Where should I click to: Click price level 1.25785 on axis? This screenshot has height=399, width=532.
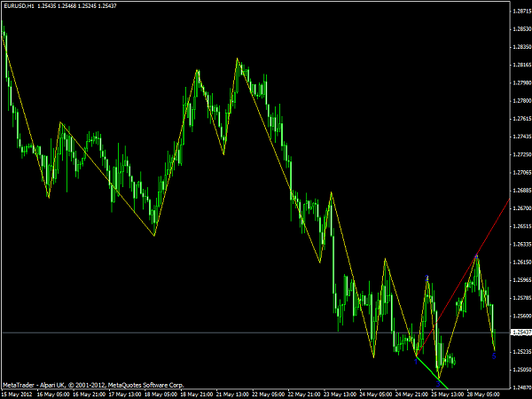tap(522, 298)
